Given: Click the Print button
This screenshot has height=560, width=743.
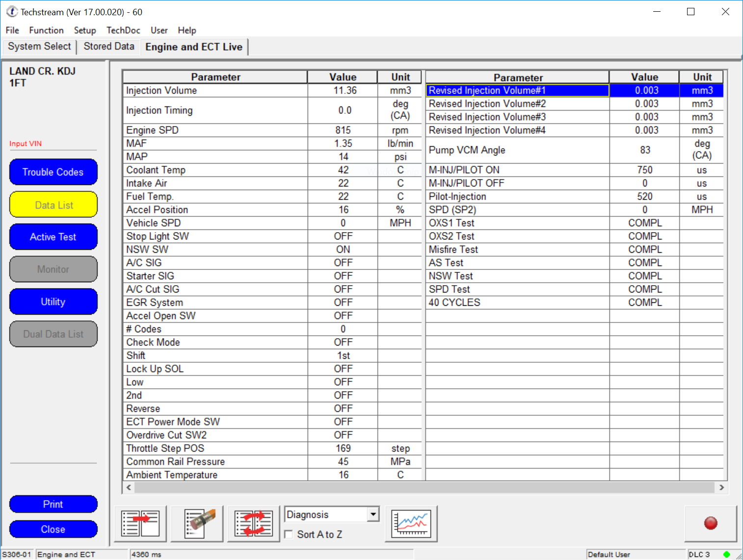Looking at the screenshot, I should pyautogui.click(x=53, y=504).
